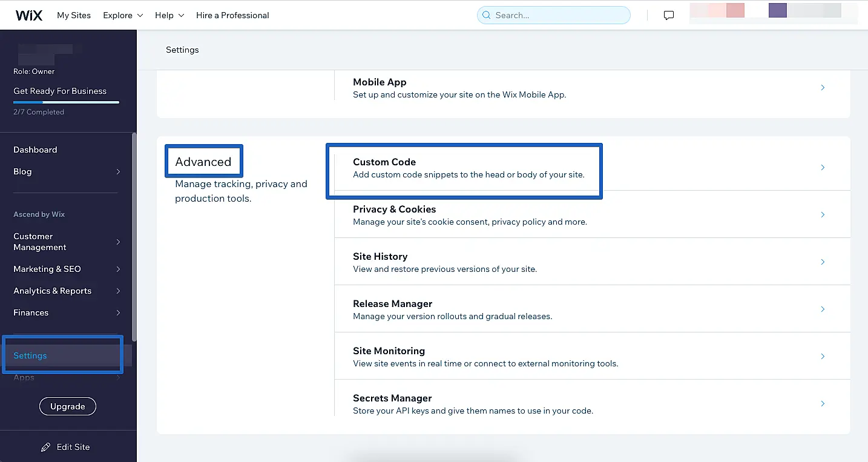Click Hire a Professional link
The width and height of the screenshot is (868, 462).
tap(232, 15)
